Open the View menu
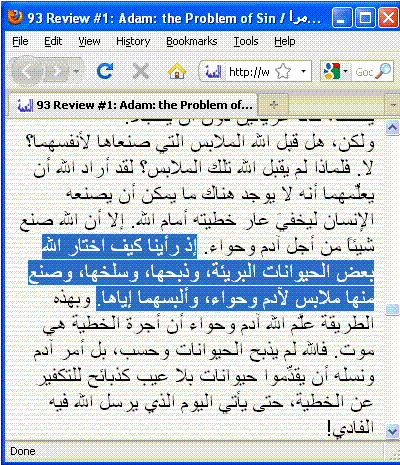The width and height of the screenshot is (400, 465). 89,41
